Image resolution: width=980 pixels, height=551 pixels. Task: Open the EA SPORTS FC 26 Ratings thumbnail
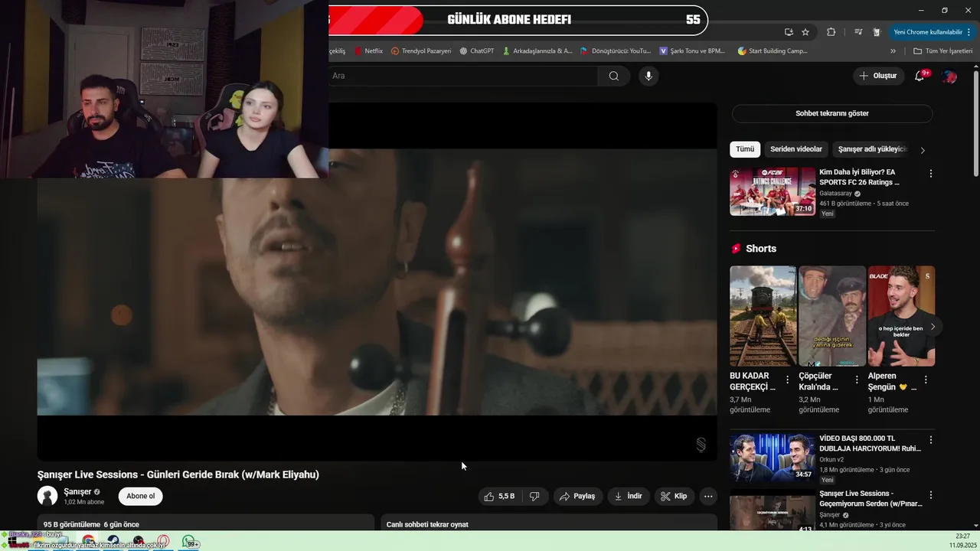(x=773, y=191)
